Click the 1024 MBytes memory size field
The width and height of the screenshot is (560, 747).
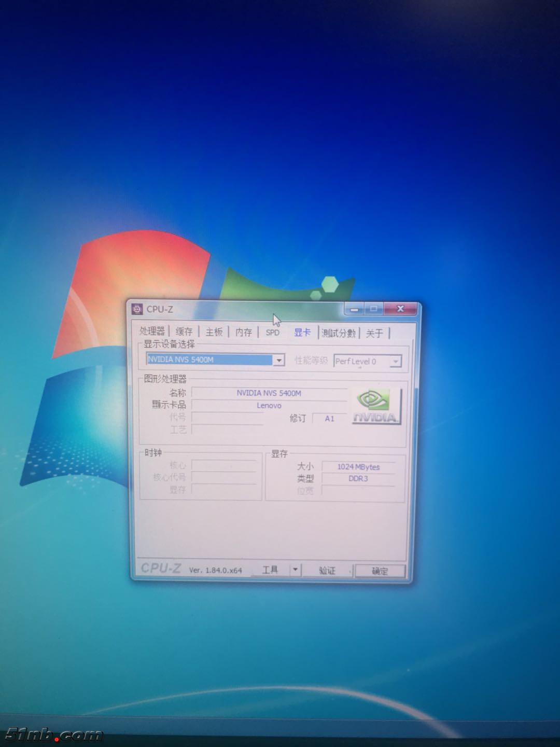click(358, 467)
